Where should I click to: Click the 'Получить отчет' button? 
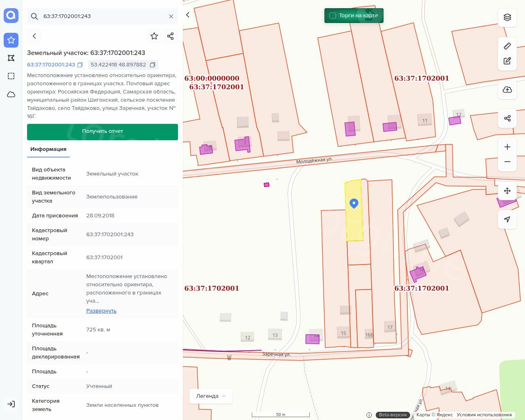(x=103, y=132)
